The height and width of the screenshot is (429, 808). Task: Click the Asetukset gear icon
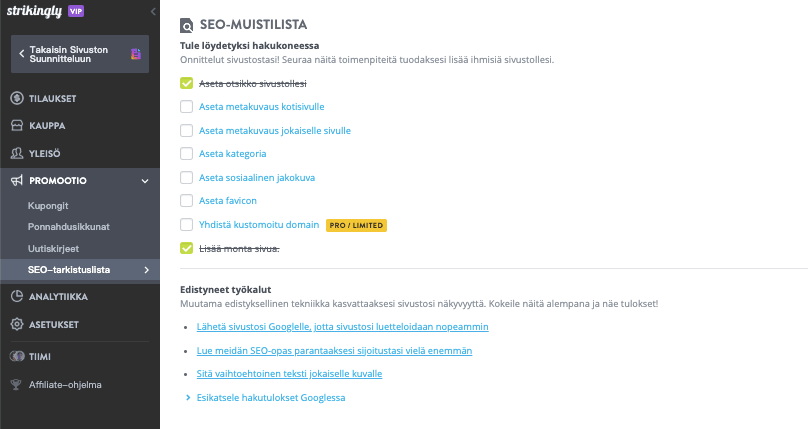tap(17, 324)
